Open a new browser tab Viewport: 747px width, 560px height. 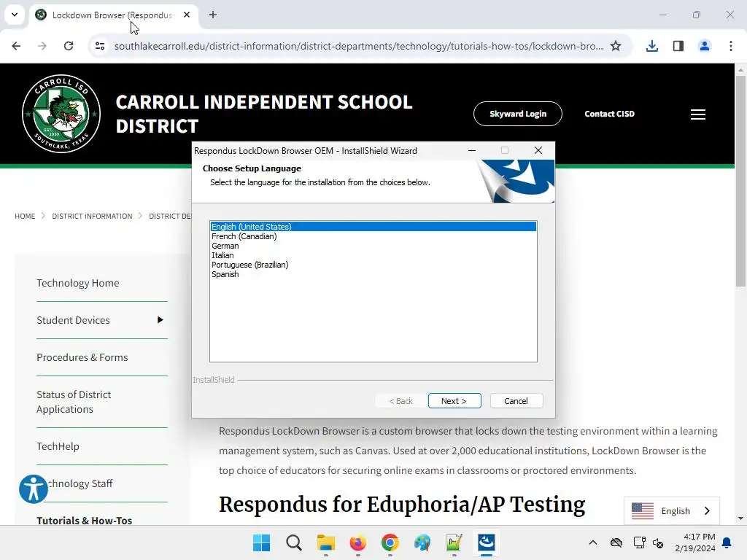pos(213,15)
